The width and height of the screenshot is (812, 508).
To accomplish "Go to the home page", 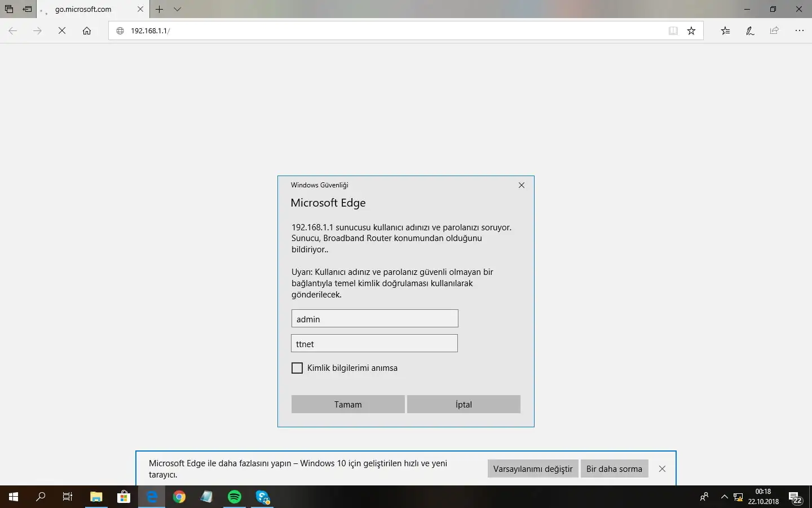I will pyautogui.click(x=87, y=30).
